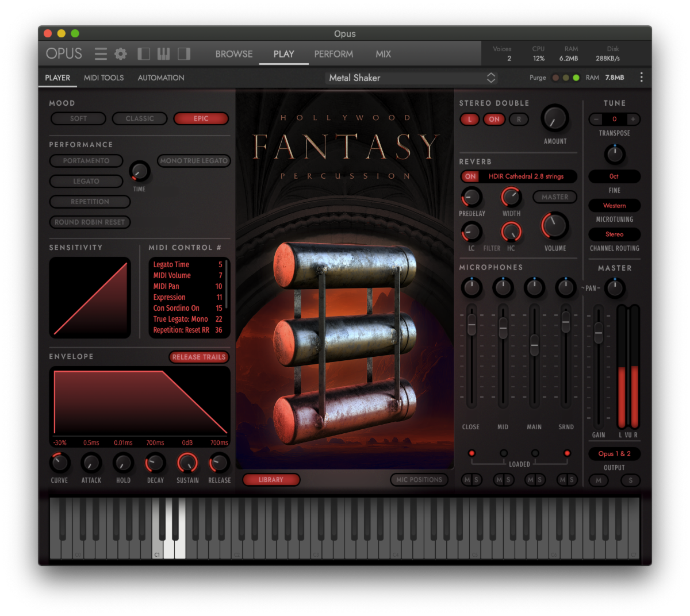Adjust the master Pan knob
This screenshot has width=690, height=616.
[x=615, y=288]
